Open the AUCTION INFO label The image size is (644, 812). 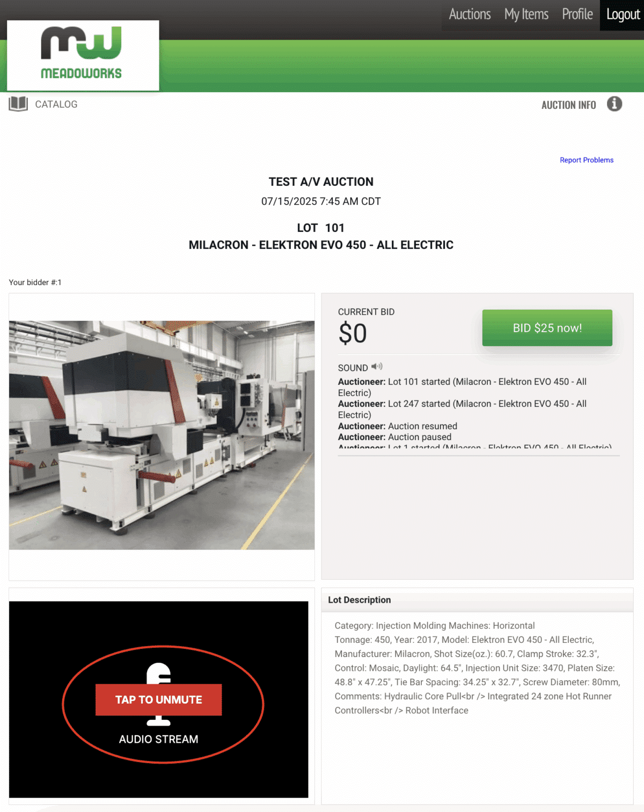568,105
